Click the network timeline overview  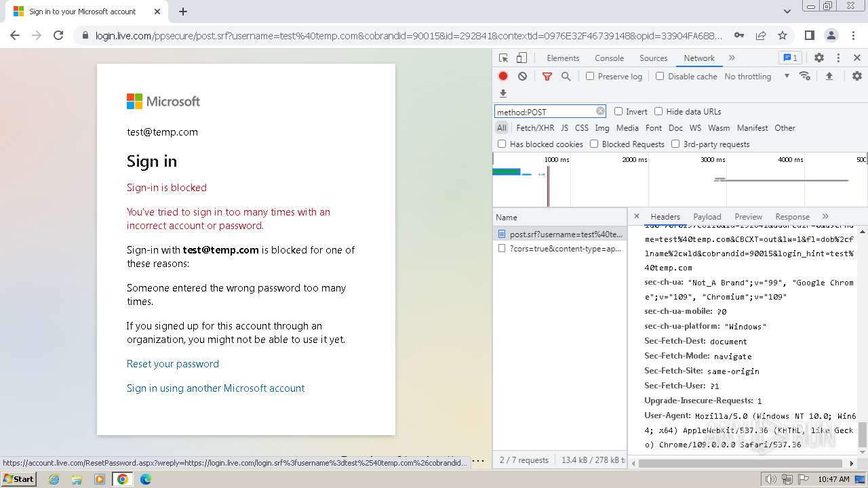(x=680, y=180)
